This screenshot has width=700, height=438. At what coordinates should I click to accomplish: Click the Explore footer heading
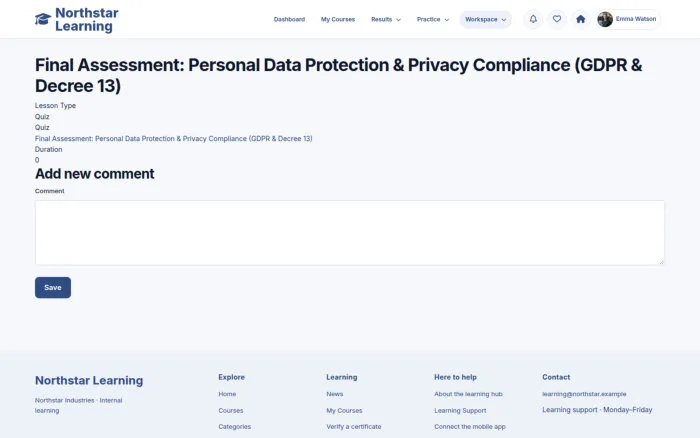click(231, 377)
